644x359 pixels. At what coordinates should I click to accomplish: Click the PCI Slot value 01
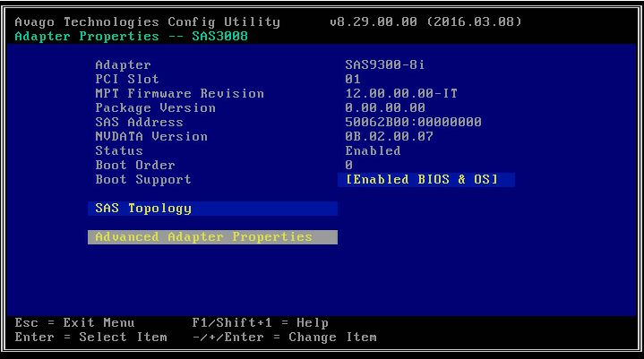tap(353, 79)
